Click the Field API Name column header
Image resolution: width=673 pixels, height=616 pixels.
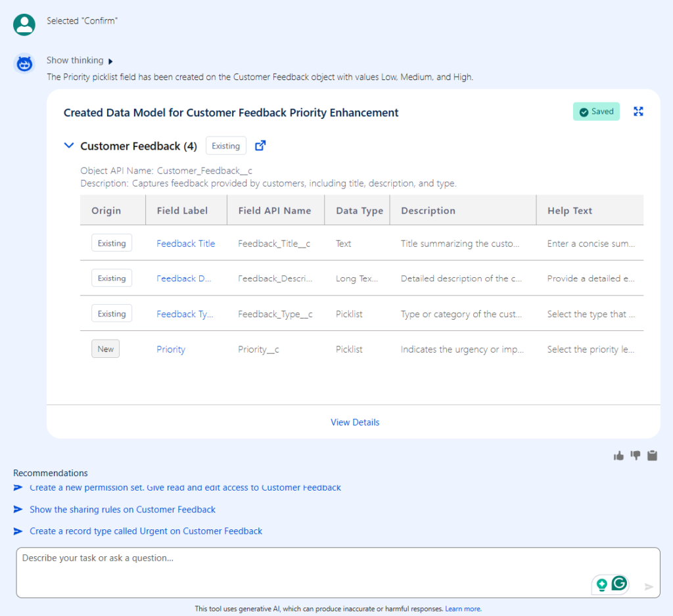(275, 211)
